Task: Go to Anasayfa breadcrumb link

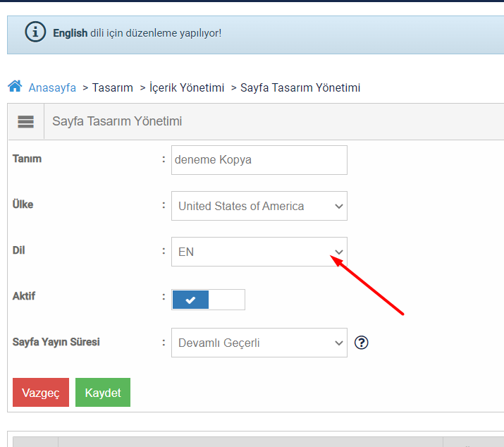Action: (x=52, y=87)
